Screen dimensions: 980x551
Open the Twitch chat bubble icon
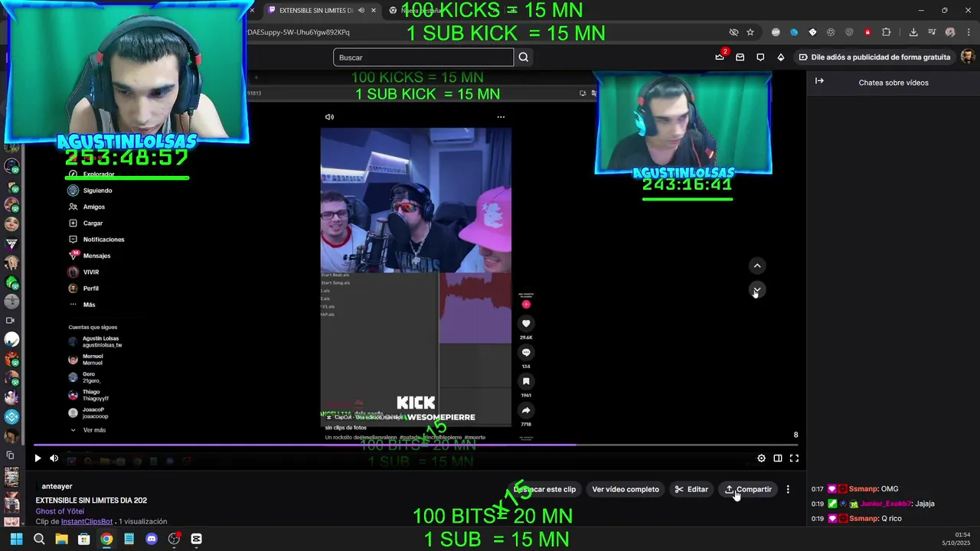(760, 57)
